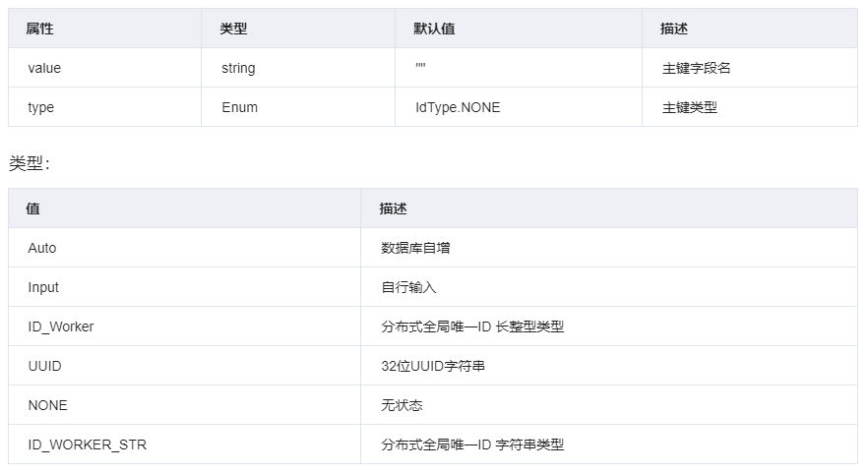The image size is (868, 474).
Task: Click the 主键类型 description cell
Action: click(690, 107)
